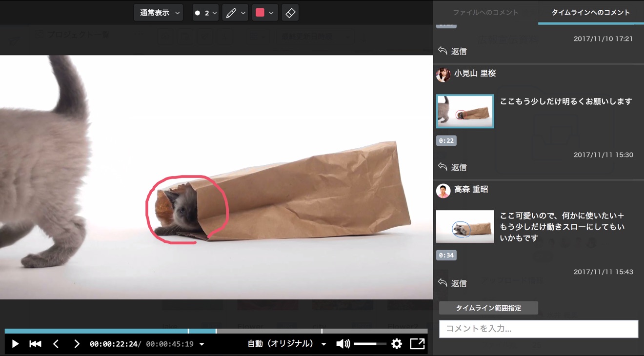The image size is (644, 356).
Task: Open 高森 重昭's comment thumbnail
Action: click(465, 226)
